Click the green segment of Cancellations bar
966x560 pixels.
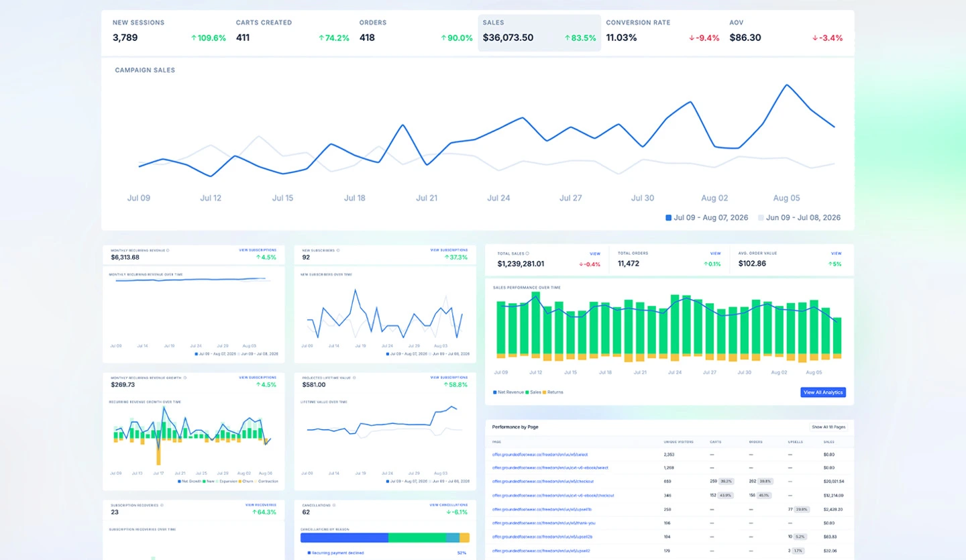point(417,538)
